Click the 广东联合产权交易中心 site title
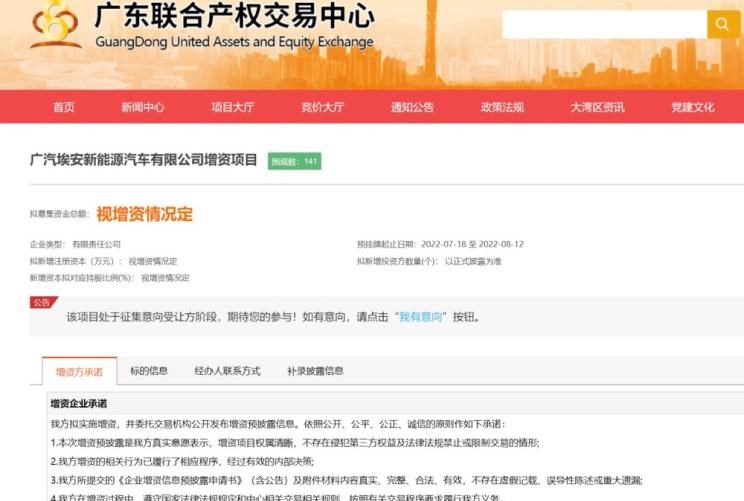 tap(234, 16)
